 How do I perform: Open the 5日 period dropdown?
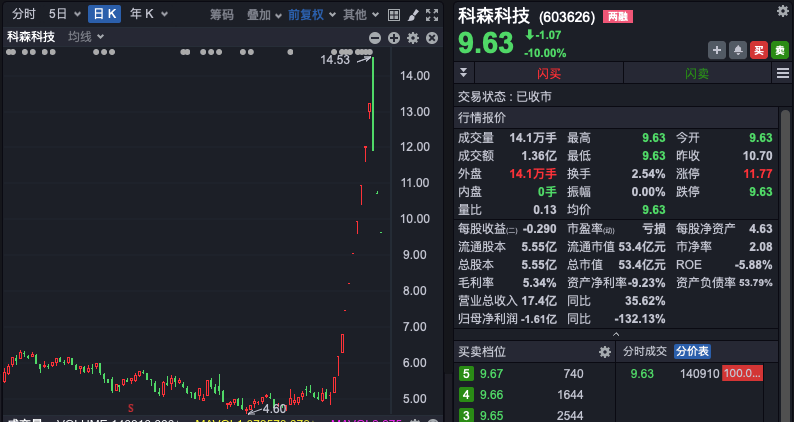pos(63,14)
